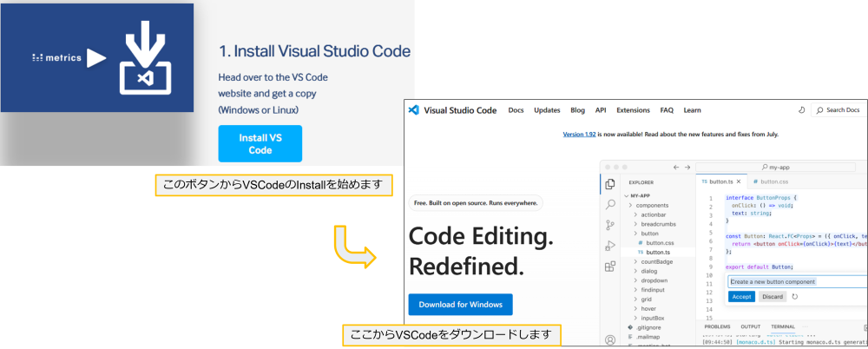The height and width of the screenshot is (349, 868).
Task: Toggle the dark theme moon icon
Action: point(801,110)
